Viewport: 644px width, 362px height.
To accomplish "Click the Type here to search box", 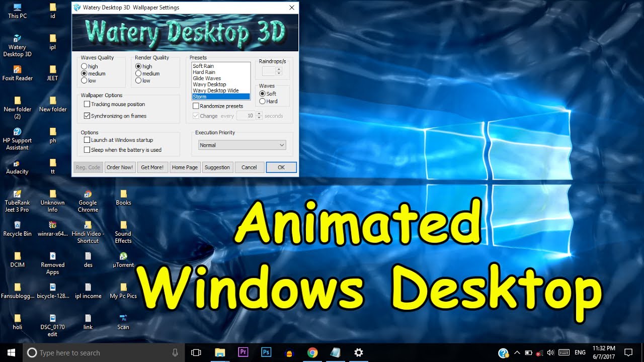I will click(103, 352).
